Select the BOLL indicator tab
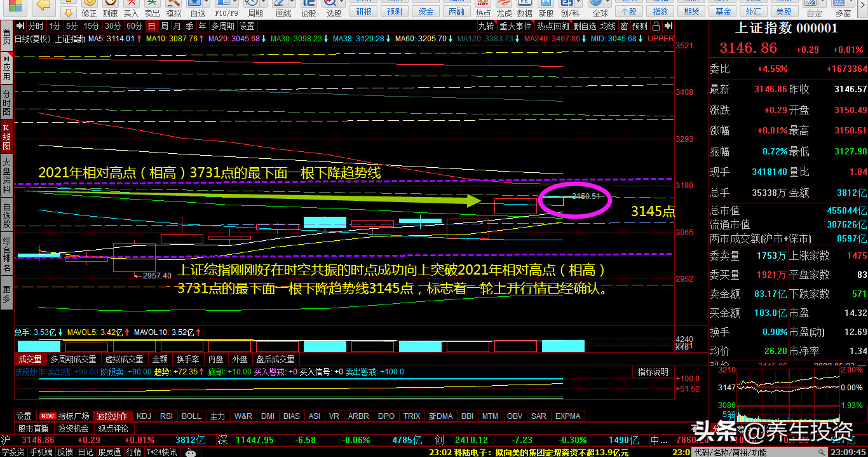 coord(191,416)
